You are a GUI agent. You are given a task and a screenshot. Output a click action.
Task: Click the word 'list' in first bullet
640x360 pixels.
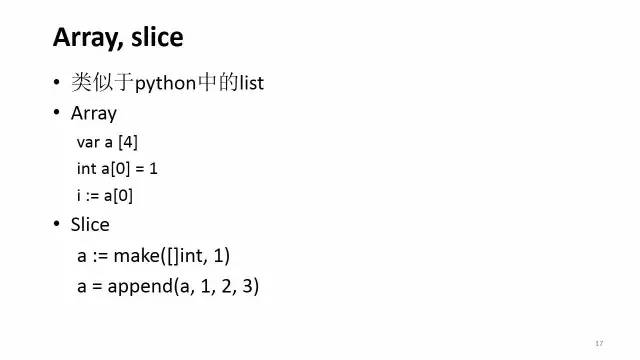tap(251, 83)
